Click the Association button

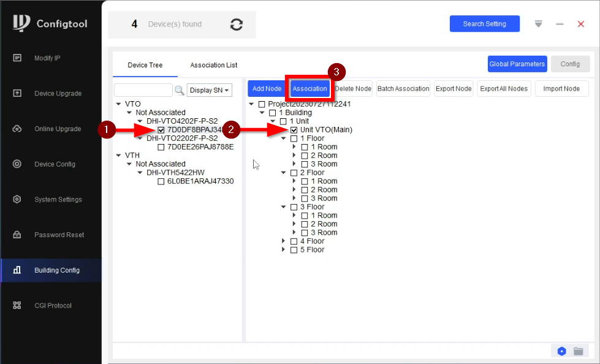309,89
